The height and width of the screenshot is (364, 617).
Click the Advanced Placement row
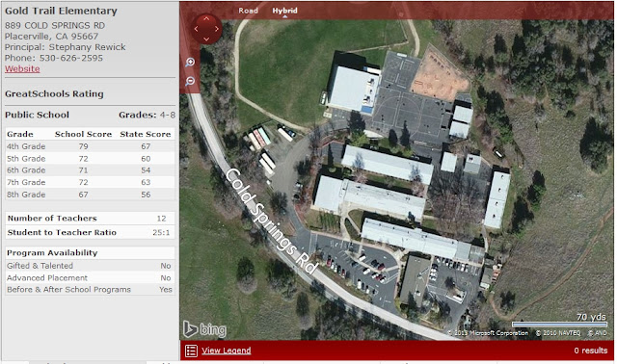[90, 278]
